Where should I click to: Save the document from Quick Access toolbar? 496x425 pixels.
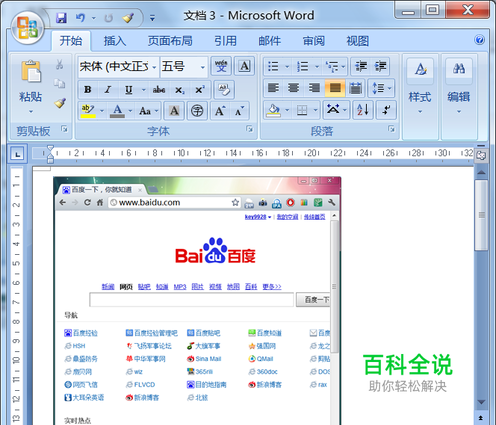(x=61, y=18)
